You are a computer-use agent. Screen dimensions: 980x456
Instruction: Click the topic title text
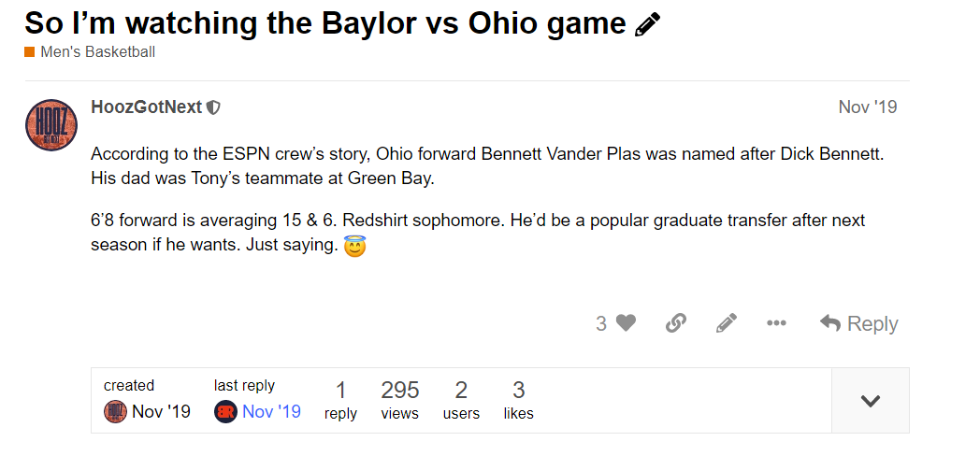point(325,23)
